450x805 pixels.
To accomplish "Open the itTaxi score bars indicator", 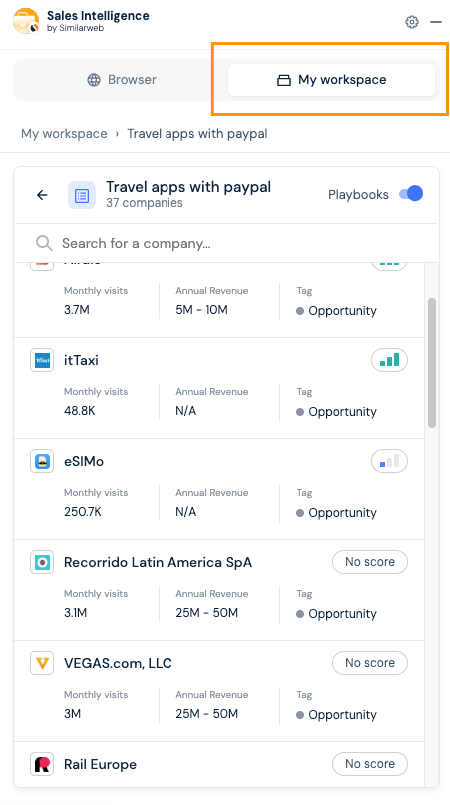I will point(389,360).
